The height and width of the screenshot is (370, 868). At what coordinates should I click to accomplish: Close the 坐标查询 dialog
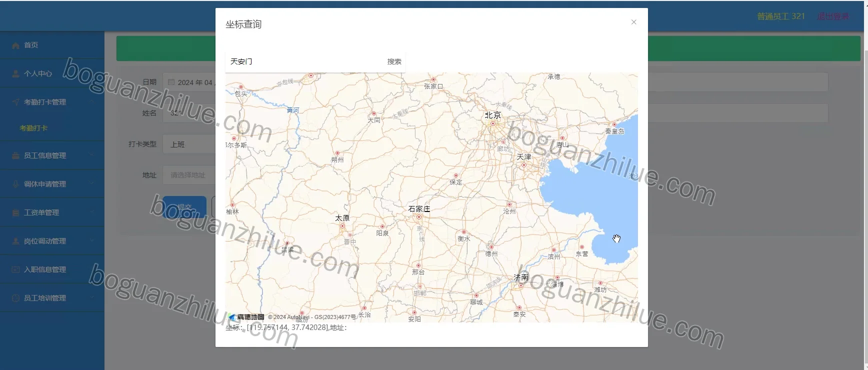[x=633, y=22]
